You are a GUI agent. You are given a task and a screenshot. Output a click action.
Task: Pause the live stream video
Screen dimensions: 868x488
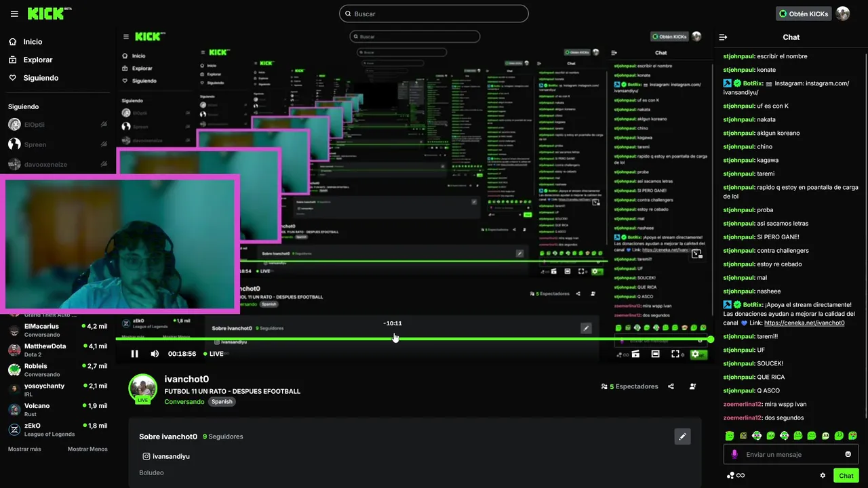[x=134, y=354]
